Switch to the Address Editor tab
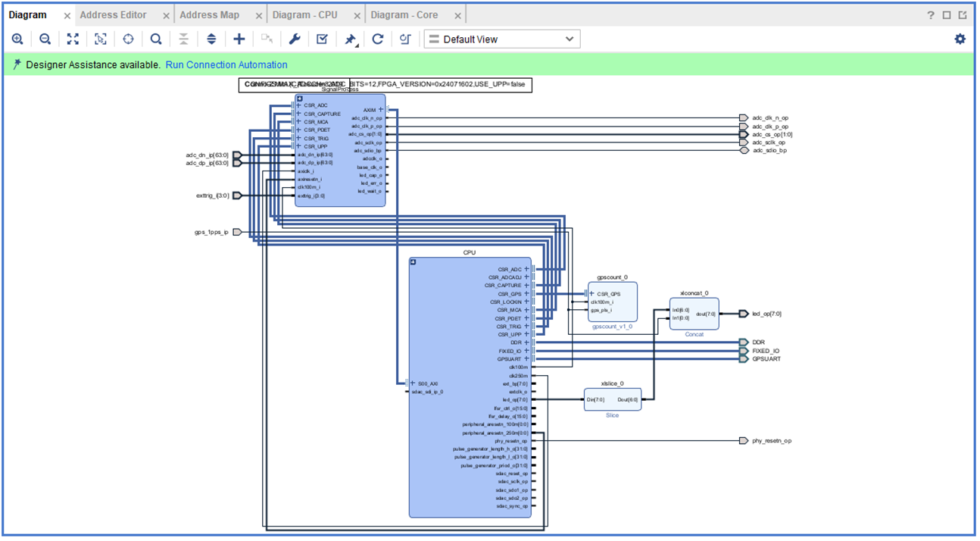 114,15
